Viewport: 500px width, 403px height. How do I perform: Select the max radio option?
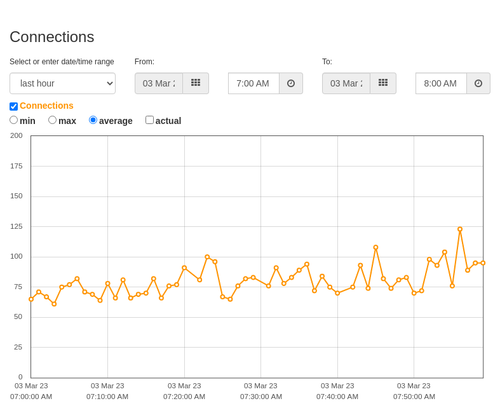pos(52,120)
